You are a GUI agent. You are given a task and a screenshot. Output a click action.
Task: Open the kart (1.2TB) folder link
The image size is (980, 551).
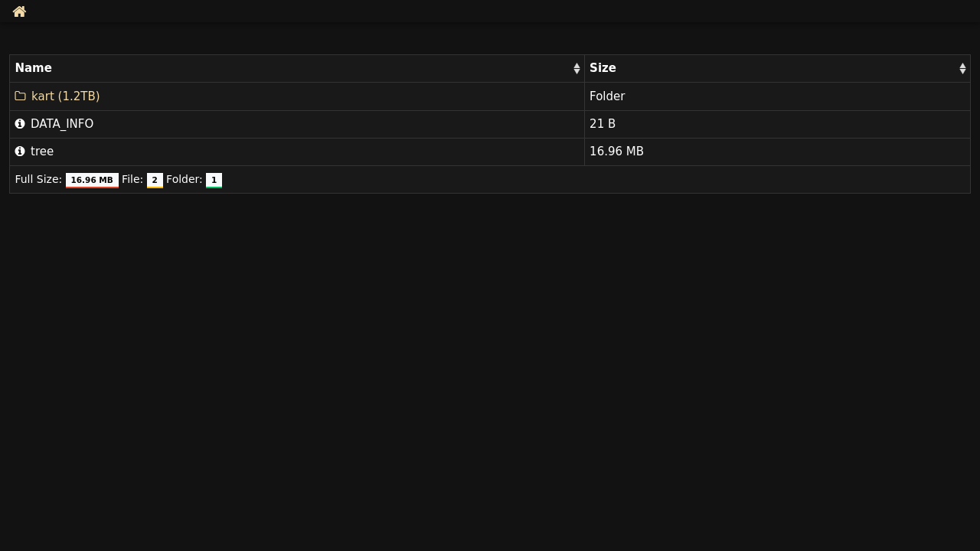click(x=65, y=96)
